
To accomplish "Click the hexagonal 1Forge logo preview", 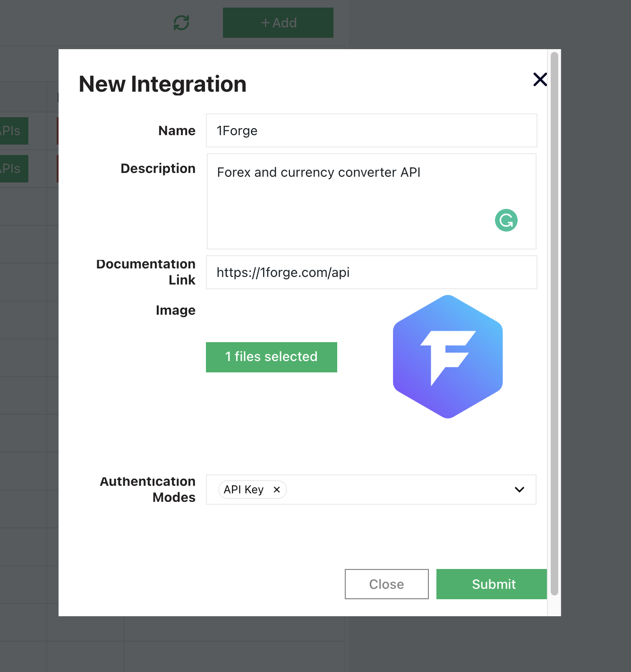I will 447,357.
